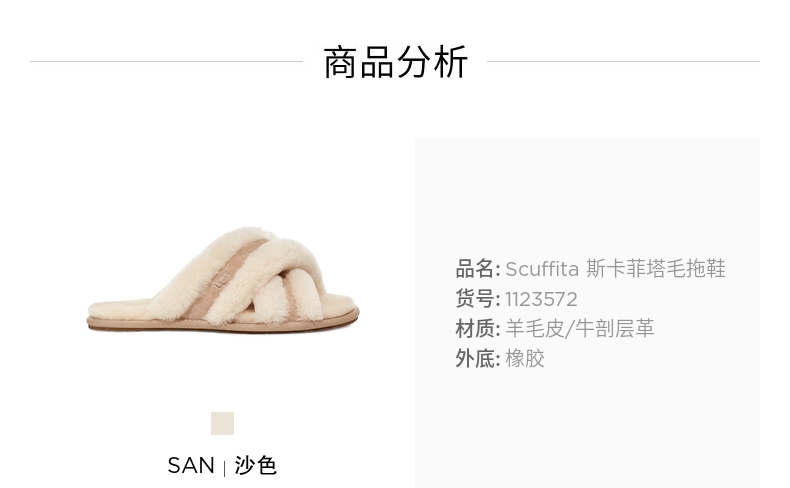The image size is (790, 488).
Task: Click the Scuffita 斯卡菲塔毛拖鞋 product name
Action: coord(615,269)
